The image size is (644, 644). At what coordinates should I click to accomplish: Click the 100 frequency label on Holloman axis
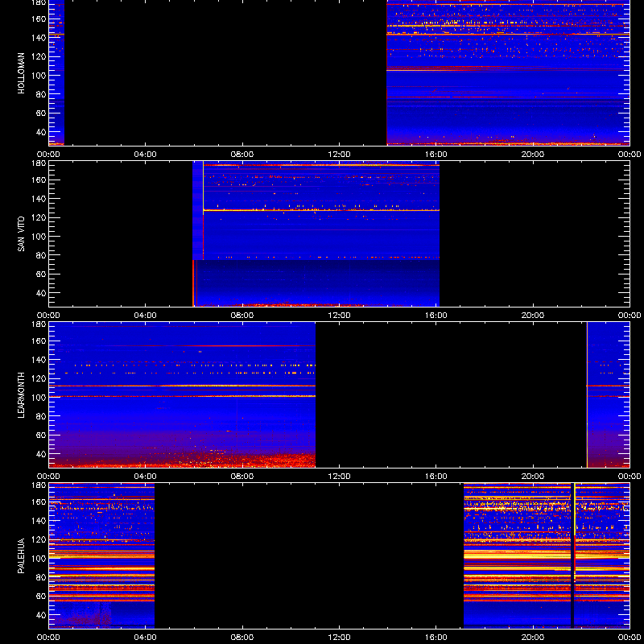(39, 76)
